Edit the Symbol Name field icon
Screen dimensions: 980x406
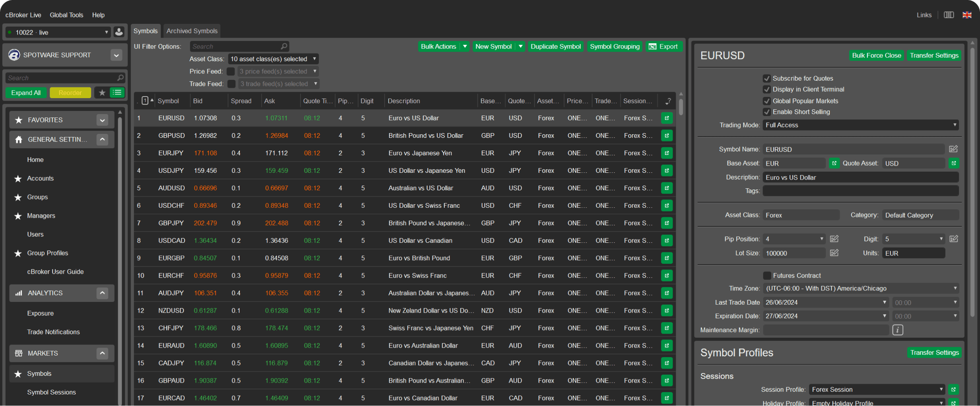[x=953, y=149]
